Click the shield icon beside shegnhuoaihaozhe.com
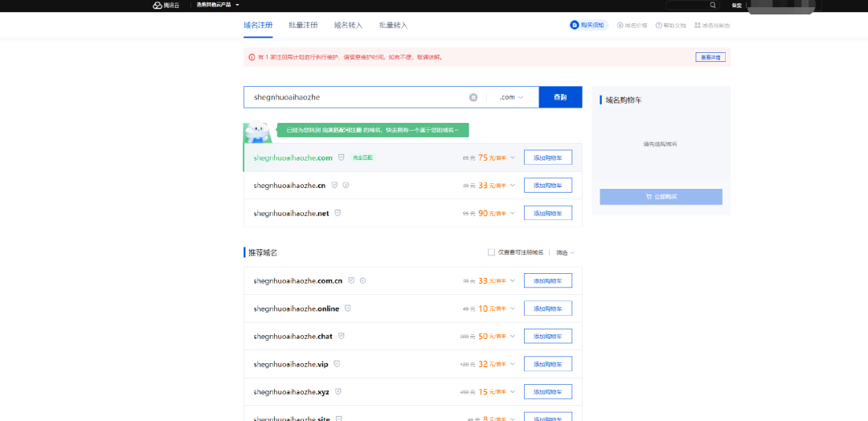 (341, 157)
